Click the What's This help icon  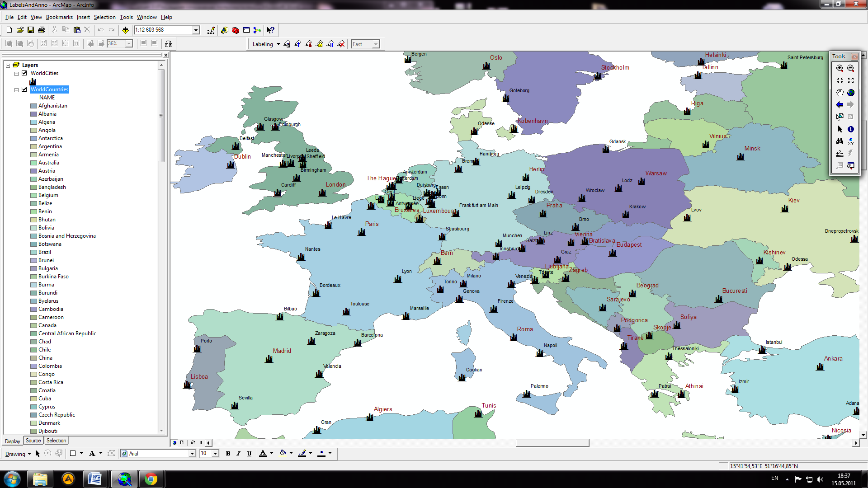[270, 30]
